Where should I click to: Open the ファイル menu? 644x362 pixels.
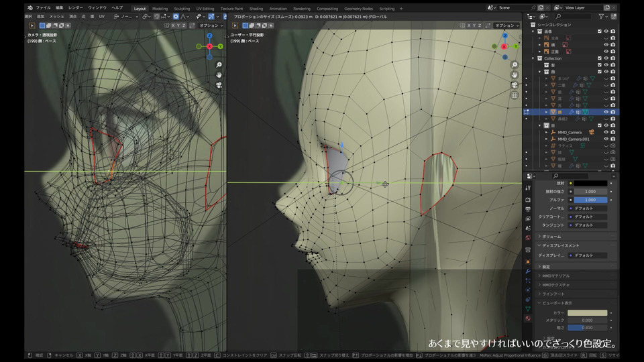pos(43,7)
